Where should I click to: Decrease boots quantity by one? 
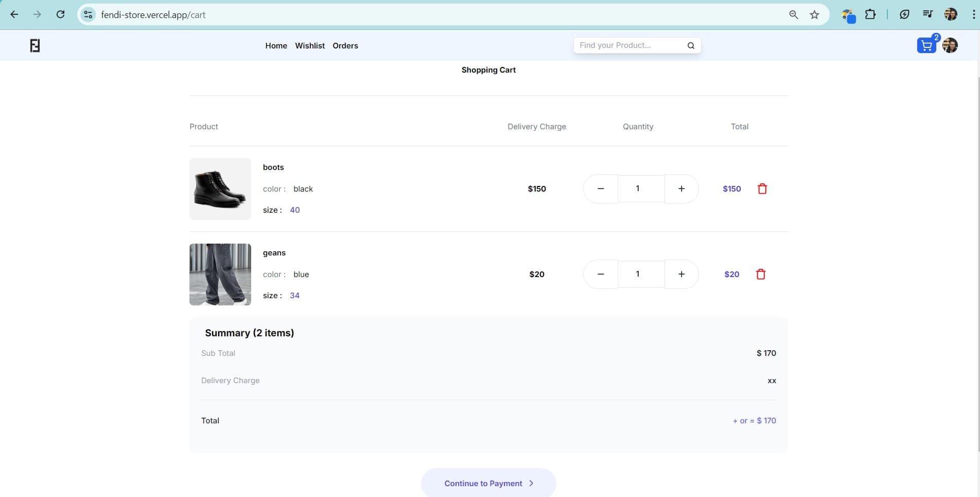click(x=601, y=189)
